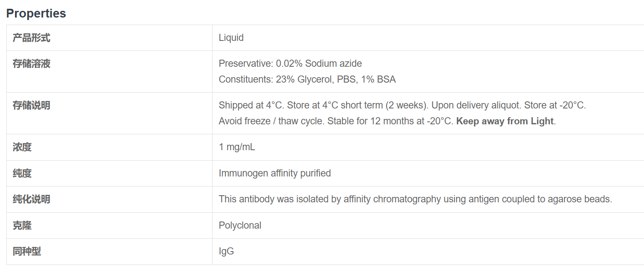Click the Properties section heading
The width and height of the screenshot is (644, 272).
point(36,13)
